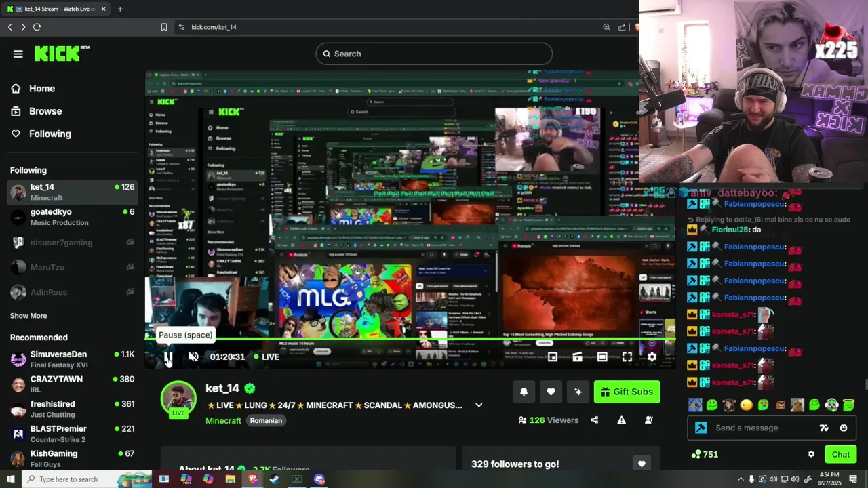This screenshot has height=488, width=868.
Task: Select ket_14 channel in Following list
Action: (x=73, y=192)
